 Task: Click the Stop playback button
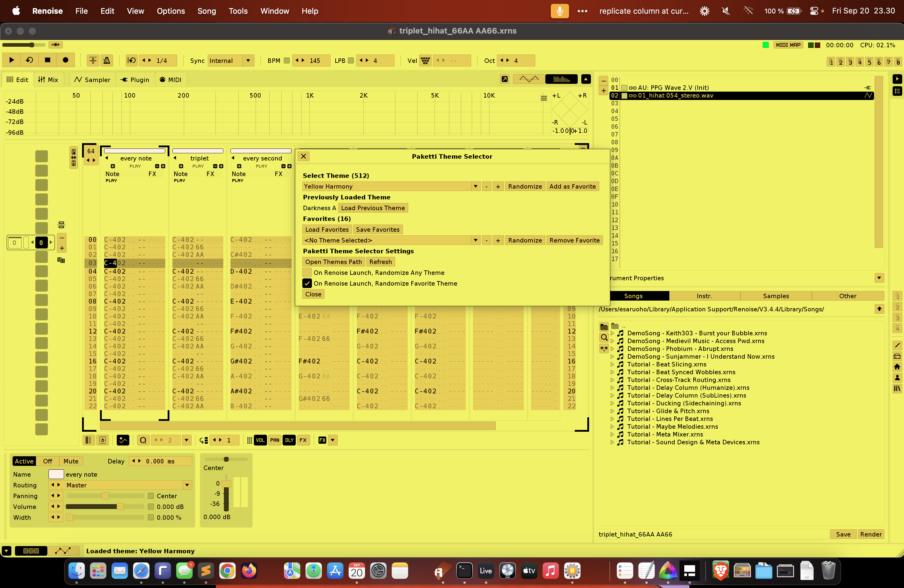click(48, 60)
